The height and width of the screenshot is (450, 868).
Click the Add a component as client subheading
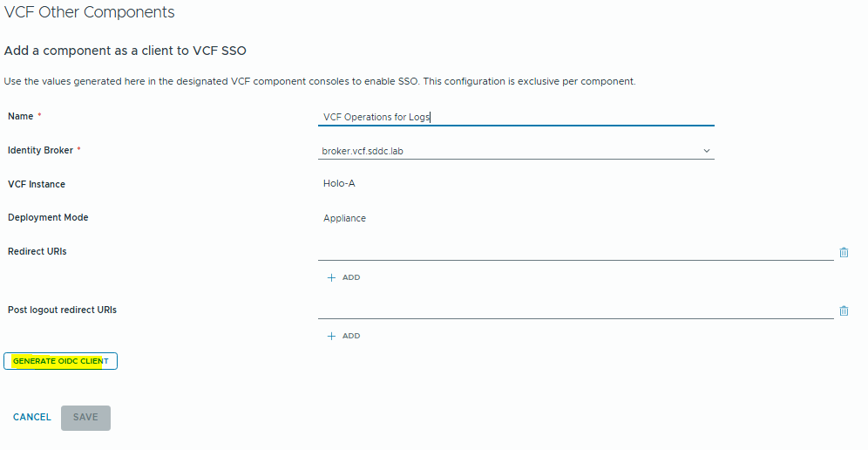(x=132, y=51)
